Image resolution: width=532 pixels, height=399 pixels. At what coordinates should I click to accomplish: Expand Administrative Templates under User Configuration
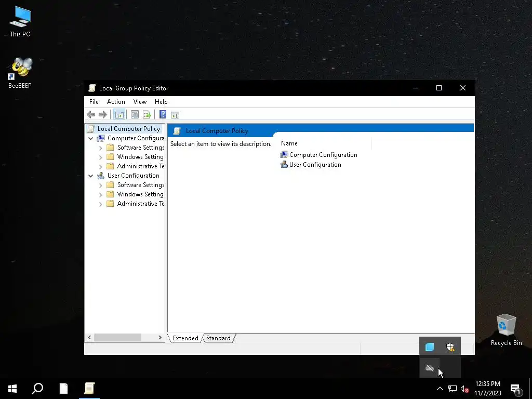(x=100, y=204)
